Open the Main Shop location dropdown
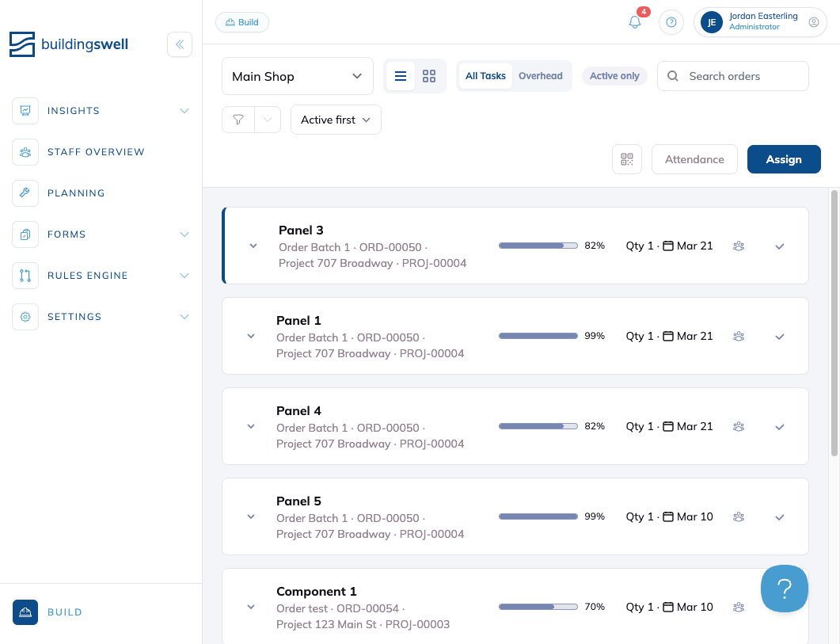The width and height of the screenshot is (840, 644). 298,76
